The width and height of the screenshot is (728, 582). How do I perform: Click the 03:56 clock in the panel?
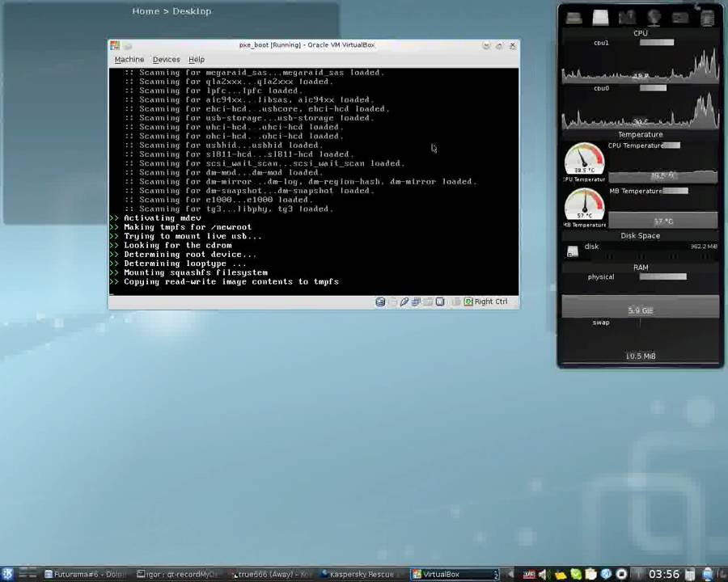click(x=664, y=574)
